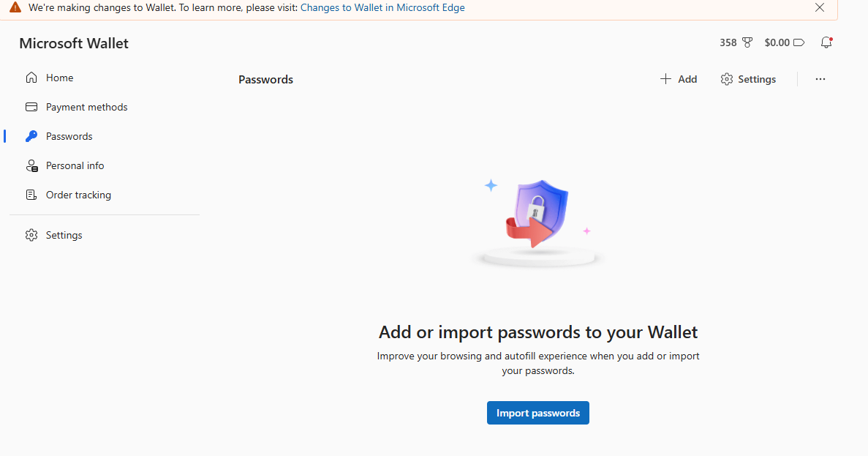Image resolution: width=868 pixels, height=456 pixels.
Task: Click the Passwords key icon
Action: [x=31, y=135]
